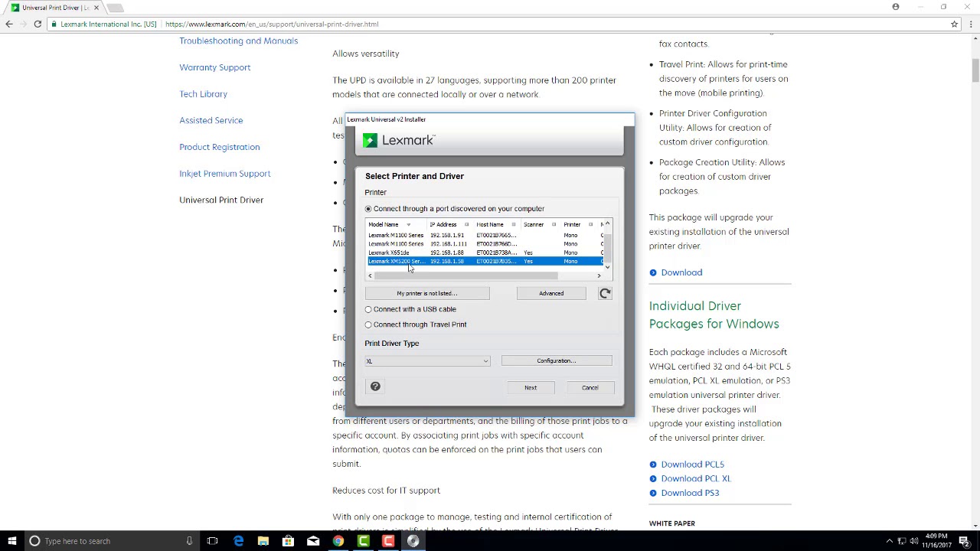The height and width of the screenshot is (551, 980).
Task: Click the installer disc taskbar icon
Action: click(x=413, y=541)
